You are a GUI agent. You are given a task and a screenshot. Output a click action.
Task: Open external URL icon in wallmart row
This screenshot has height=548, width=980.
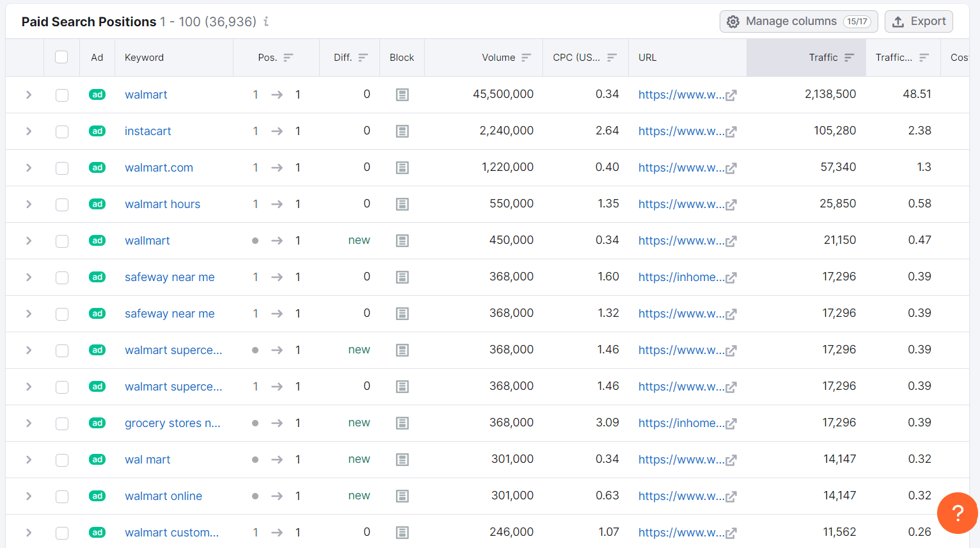click(731, 241)
